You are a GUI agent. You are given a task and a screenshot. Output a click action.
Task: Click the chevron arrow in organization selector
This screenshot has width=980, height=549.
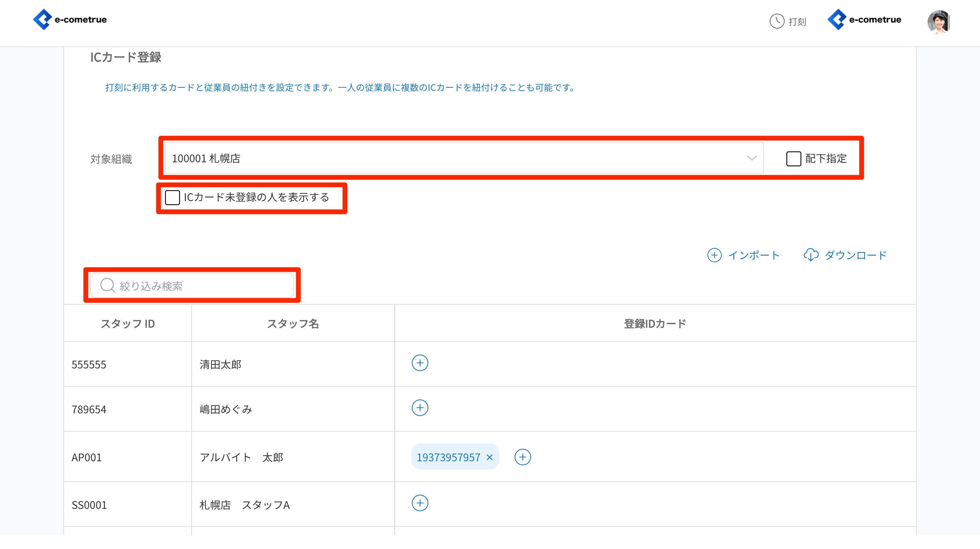[751, 158]
